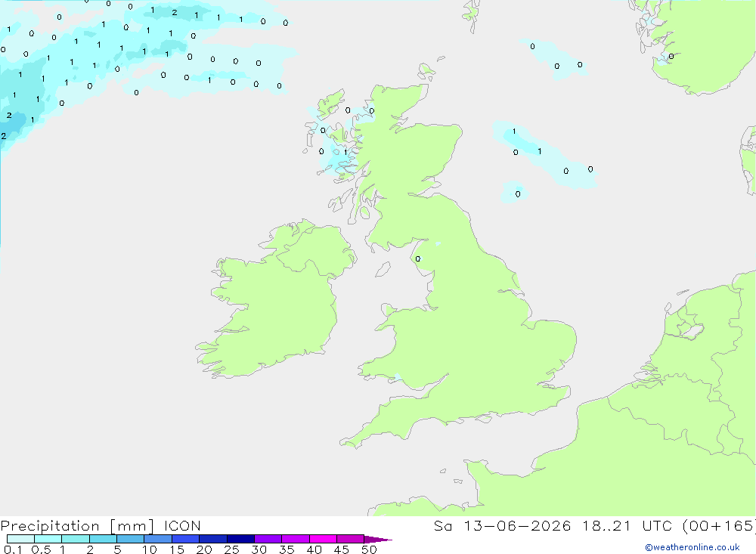Click the 2 to 5 mm legend swatch
The image size is (756, 554).
coord(103,539)
